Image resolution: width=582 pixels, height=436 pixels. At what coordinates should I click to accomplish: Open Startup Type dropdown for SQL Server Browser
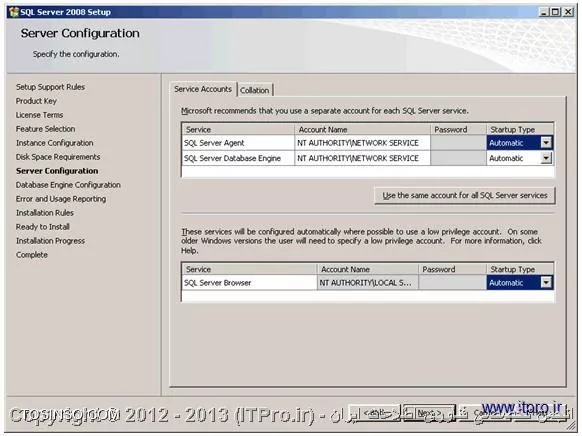(x=546, y=283)
